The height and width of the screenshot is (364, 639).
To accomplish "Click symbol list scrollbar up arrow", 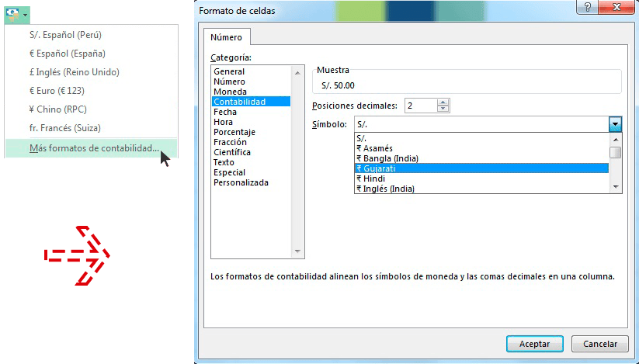I will coord(616,140).
